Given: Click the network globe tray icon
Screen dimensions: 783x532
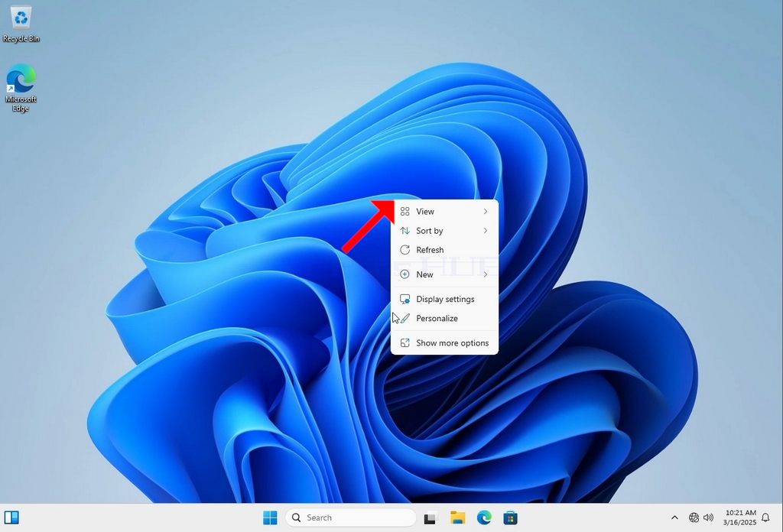Looking at the screenshot, I should coord(694,517).
